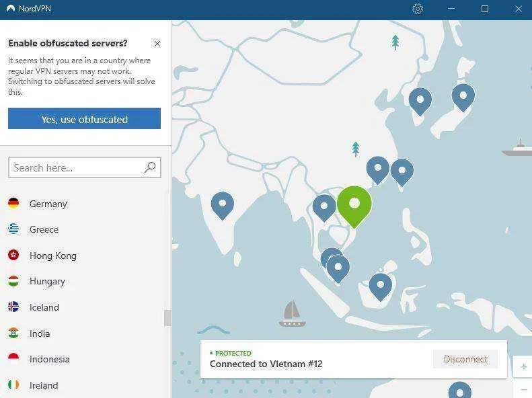
Task: Click the Singapore map pin
Action: point(338,268)
